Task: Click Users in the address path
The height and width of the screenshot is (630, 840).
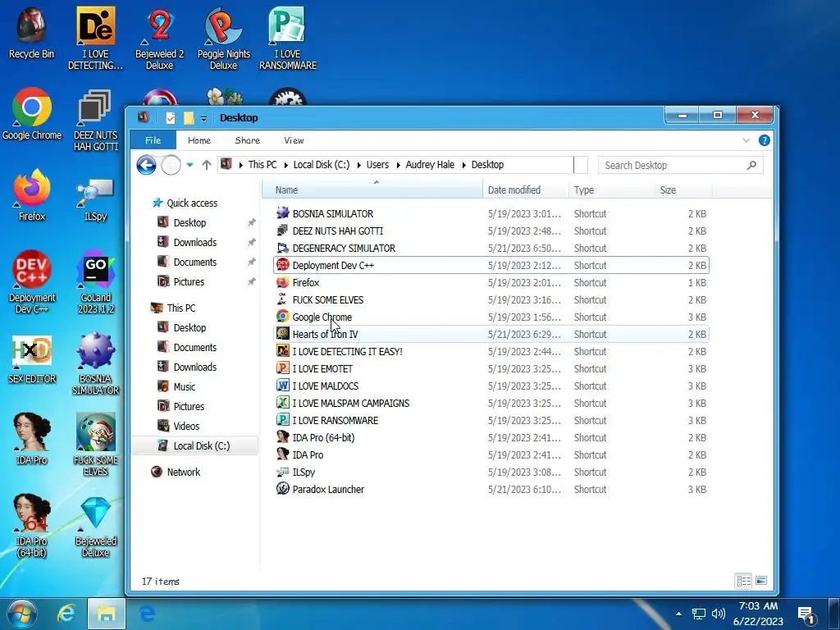Action: coord(377,165)
